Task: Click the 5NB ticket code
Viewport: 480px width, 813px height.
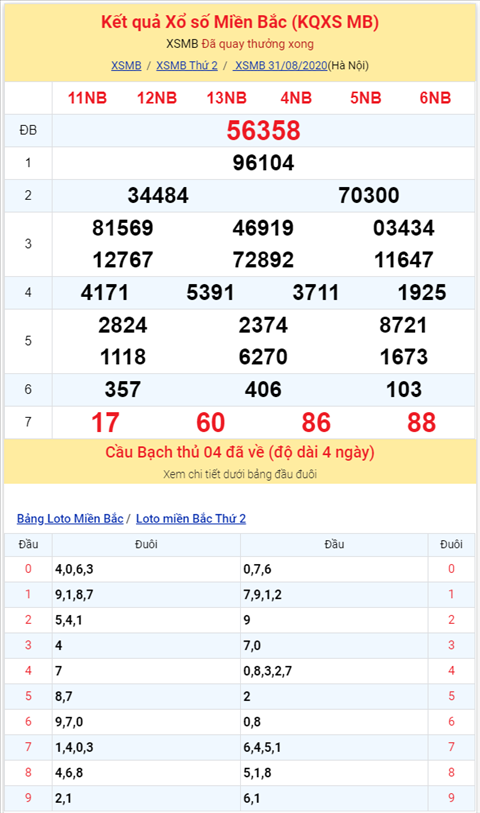Action: [x=365, y=98]
